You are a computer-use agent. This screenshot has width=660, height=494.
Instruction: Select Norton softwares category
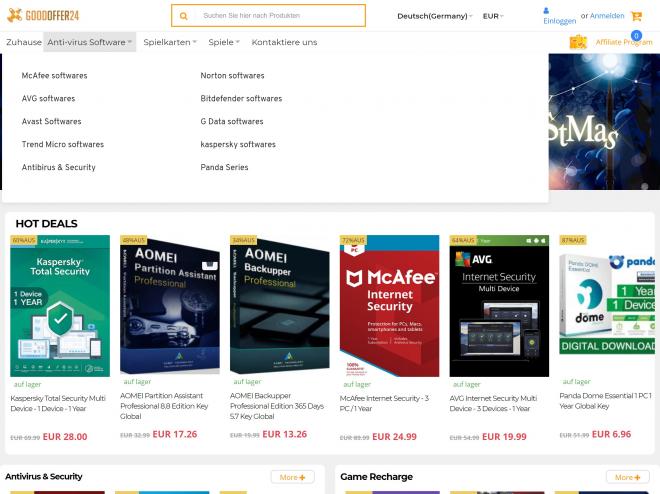coord(232,76)
